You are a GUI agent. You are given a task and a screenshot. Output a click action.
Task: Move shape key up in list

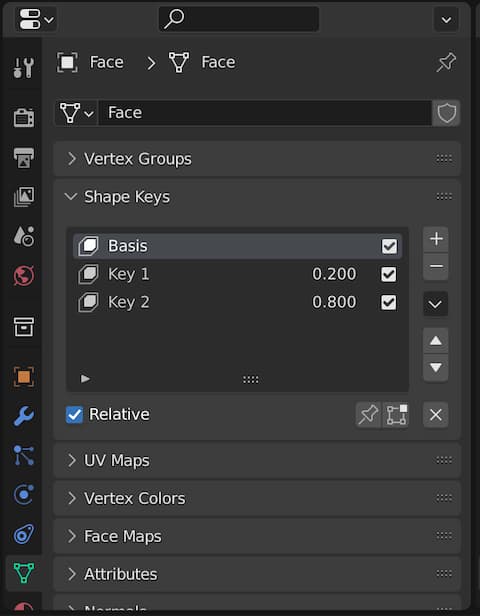point(436,341)
